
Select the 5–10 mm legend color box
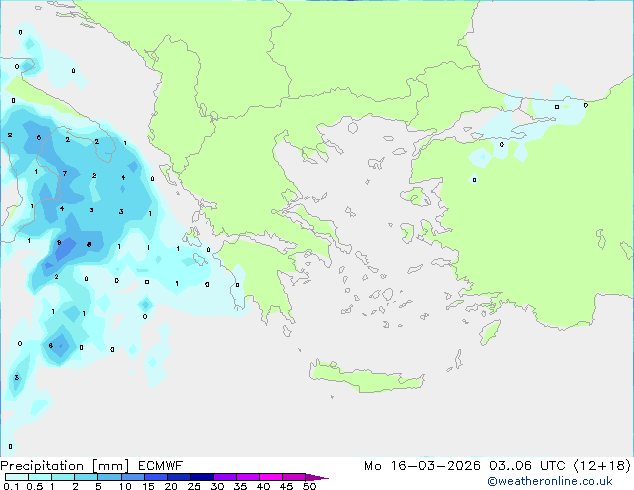(x=109, y=477)
